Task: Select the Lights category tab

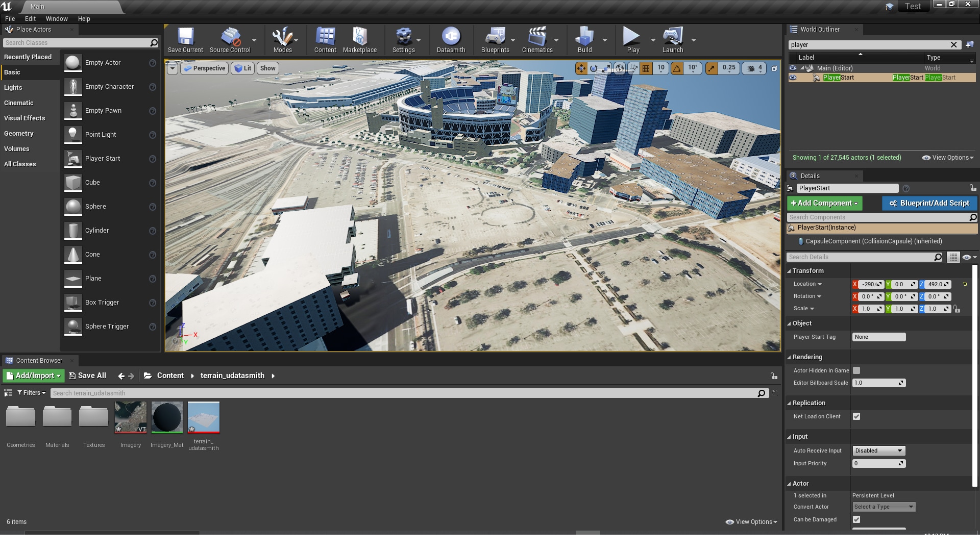Action: (x=13, y=88)
